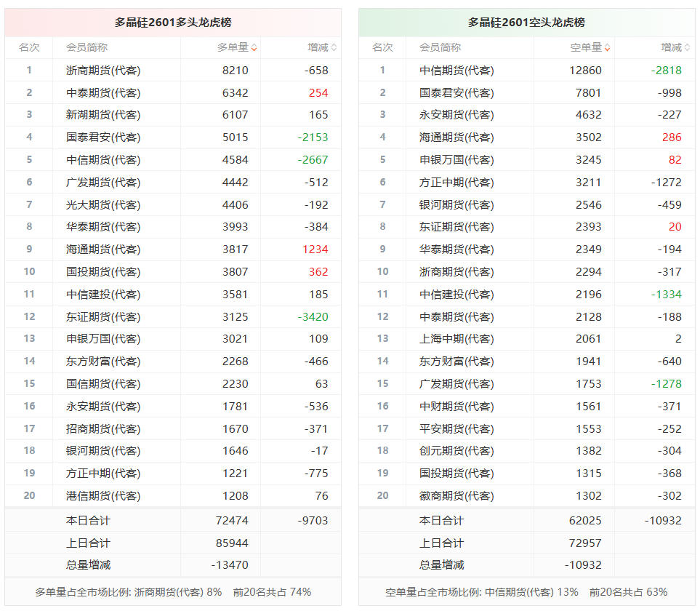Click 招商期货(代客) row

[103, 428]
